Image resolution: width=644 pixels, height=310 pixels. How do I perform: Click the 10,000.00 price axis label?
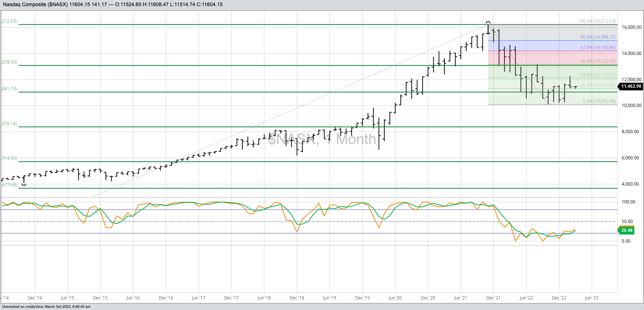point(632,106)
